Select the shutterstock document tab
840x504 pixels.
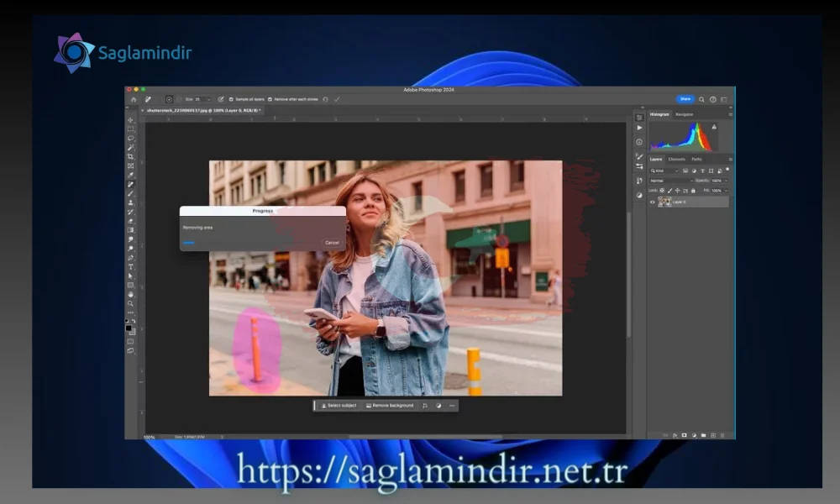coord(203,110)
